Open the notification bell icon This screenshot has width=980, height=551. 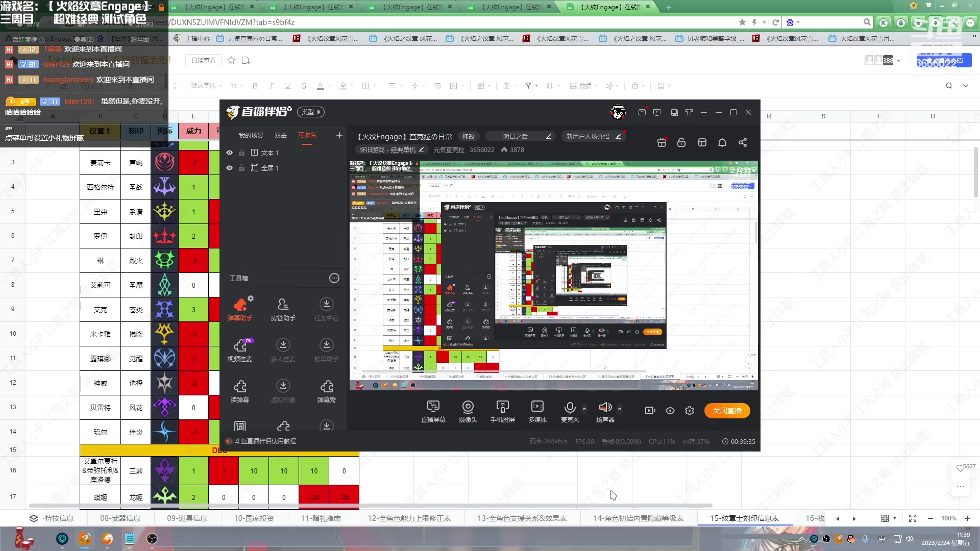point(722,142)
